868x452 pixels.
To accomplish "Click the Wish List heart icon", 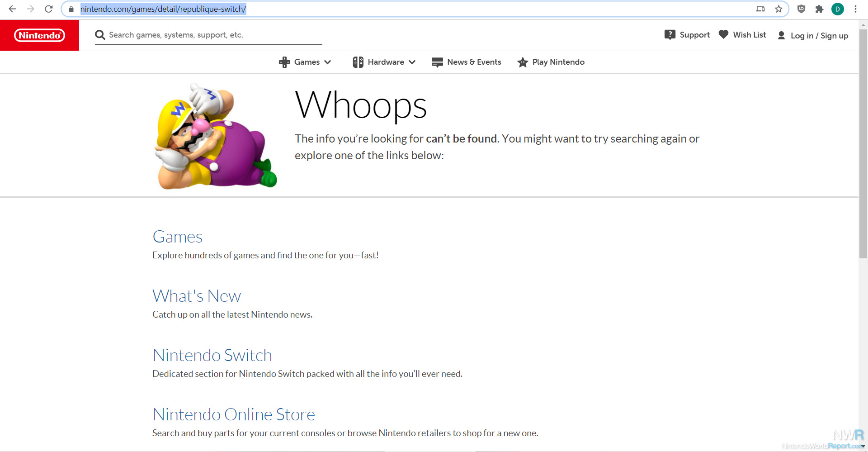I will tap(723, 34).
